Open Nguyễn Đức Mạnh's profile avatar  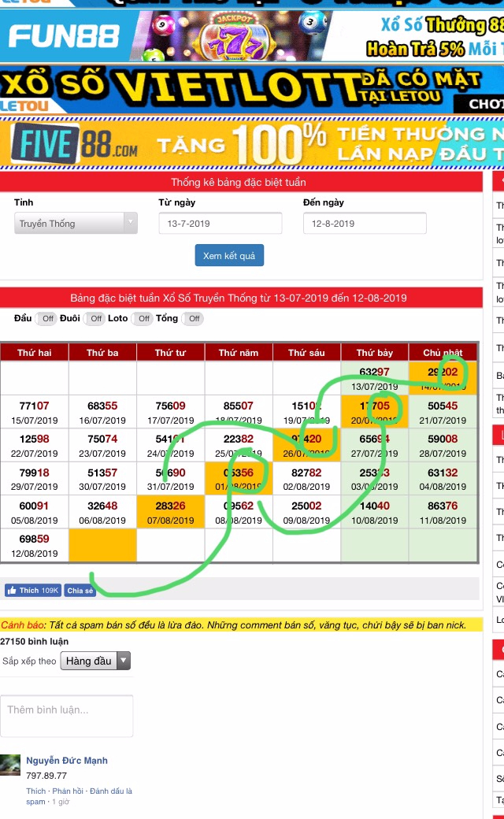click(x=10, y=765)
